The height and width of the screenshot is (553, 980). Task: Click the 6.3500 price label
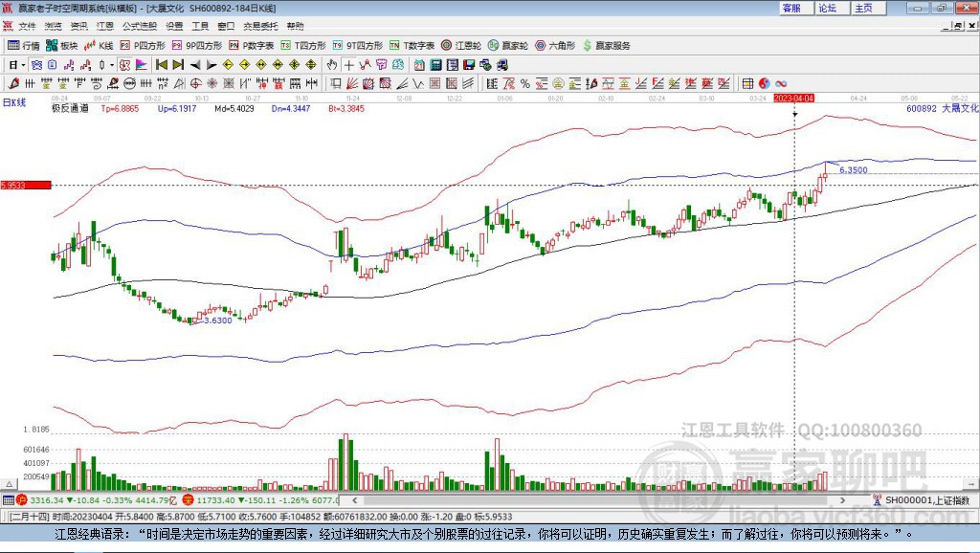point(853,170)
